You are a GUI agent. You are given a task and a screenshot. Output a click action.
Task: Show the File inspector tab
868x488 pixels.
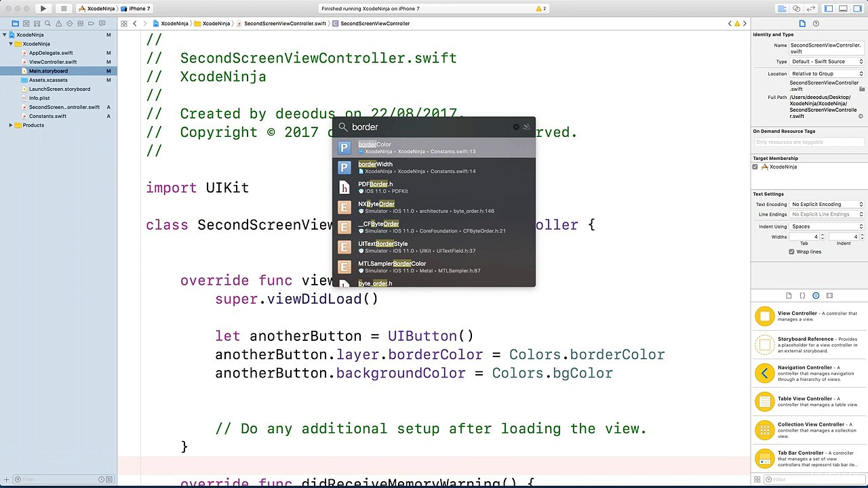coord(802,24)
